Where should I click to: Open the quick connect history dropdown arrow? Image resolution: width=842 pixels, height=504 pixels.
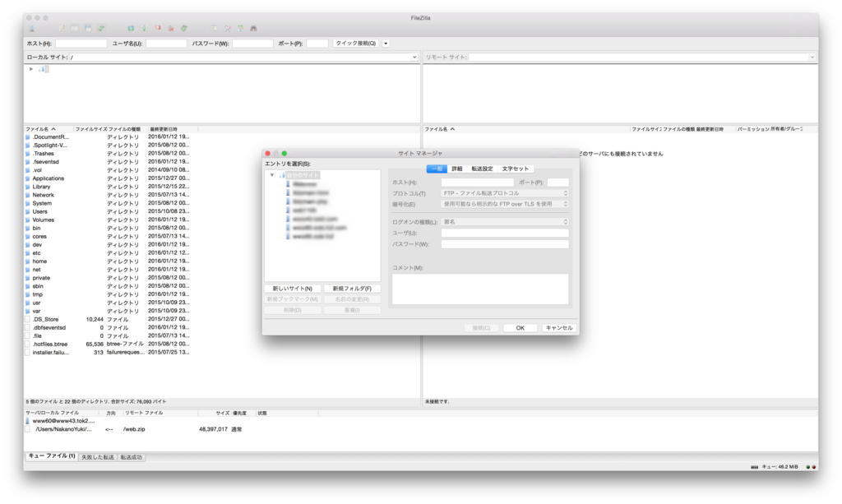(386, 44)
